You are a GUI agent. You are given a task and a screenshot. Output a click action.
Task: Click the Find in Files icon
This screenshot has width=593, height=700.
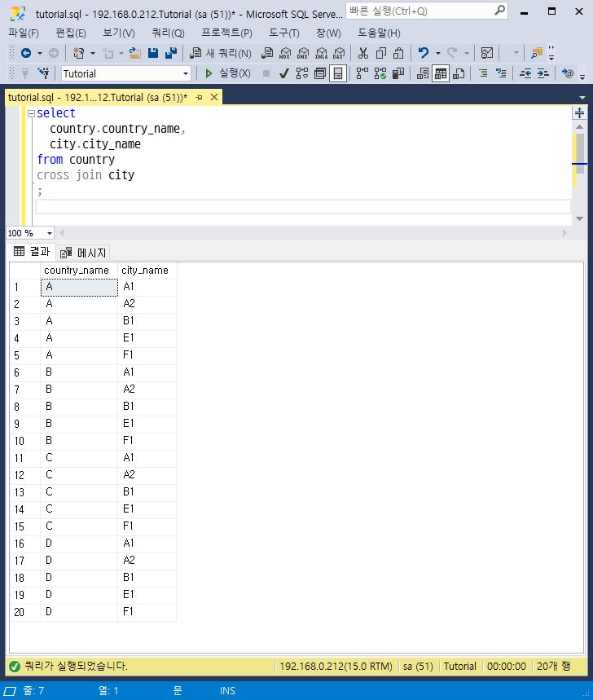(537, 53)
